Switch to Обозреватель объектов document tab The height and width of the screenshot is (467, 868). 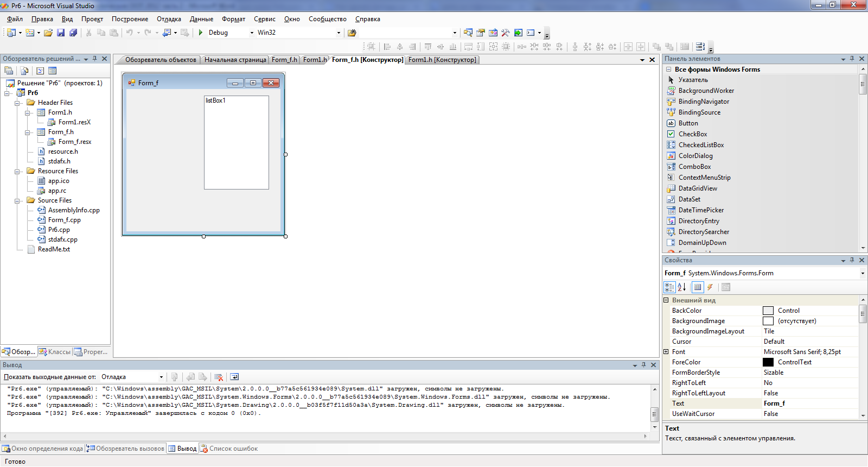pyautogui.click(x=161, y=60)
